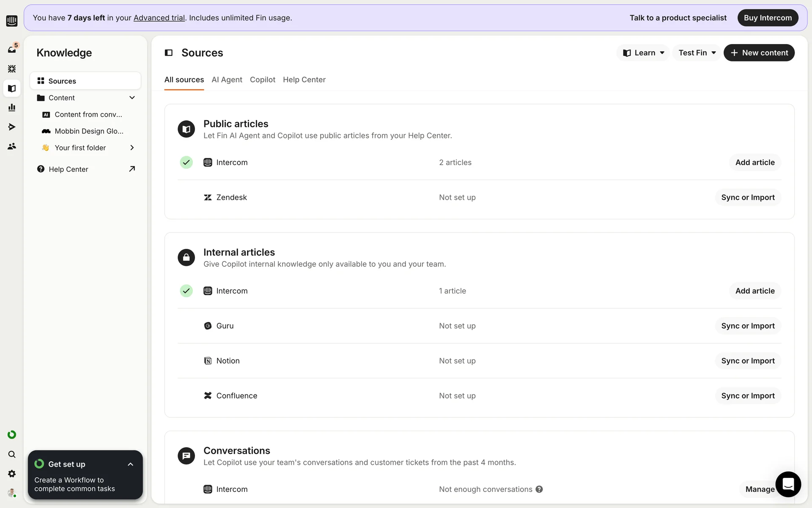The width and height of the screenshot is (812, 508).
Task: Toggle the sidebar panel icon beside Sources
Action: point(169,53)
